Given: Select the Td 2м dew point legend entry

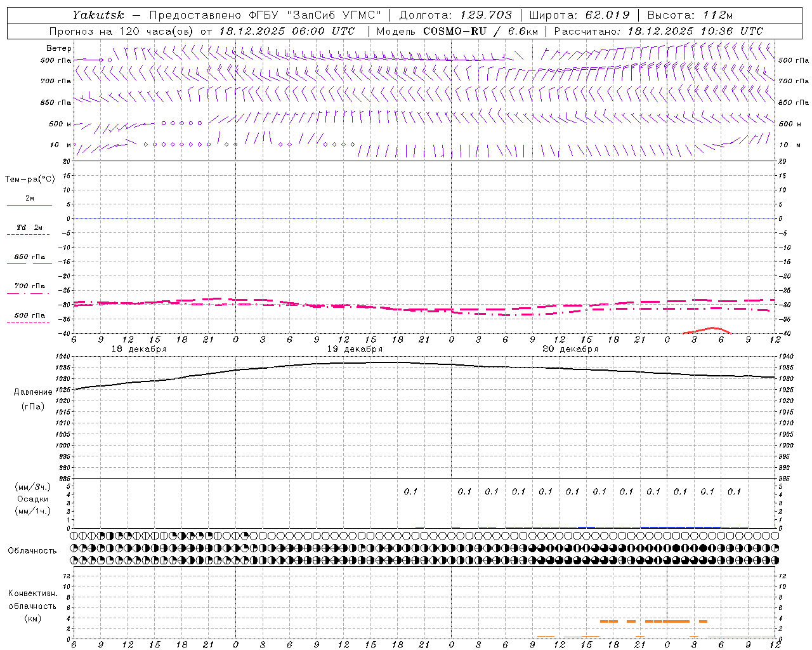Looking at the screenshot, I should pyautogui.click(x=30, y=227).
